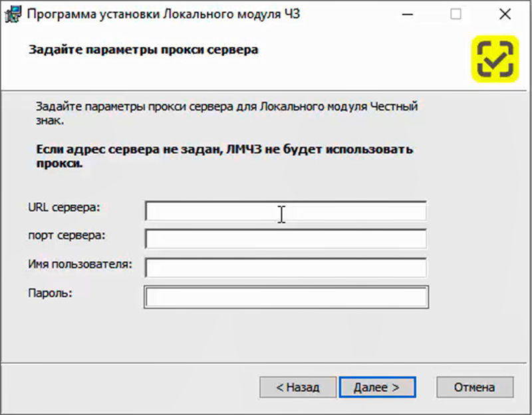The height and width of the screenshot is (415, 532).
Task: Click the 'Имя пользователя:' label
Action: click(x=80, y=263)
